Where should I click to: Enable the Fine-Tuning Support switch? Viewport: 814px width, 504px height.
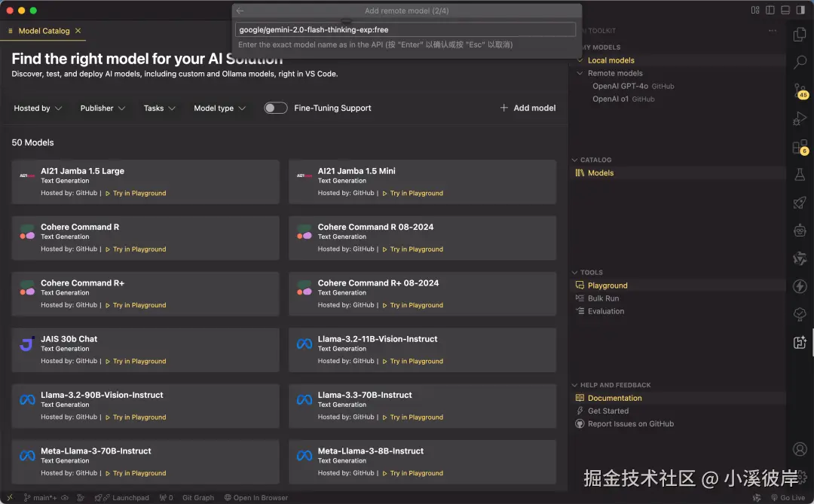[275, 108]
